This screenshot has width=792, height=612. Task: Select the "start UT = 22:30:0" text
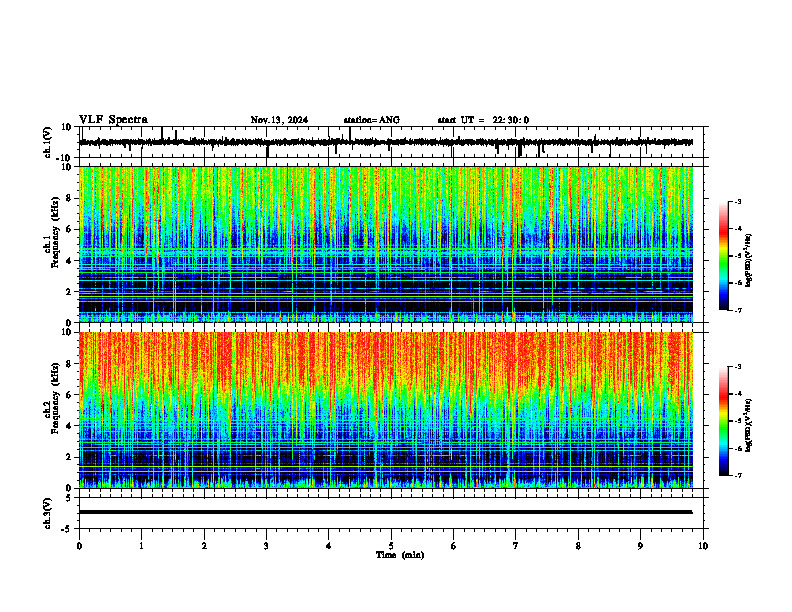[483, 120]
